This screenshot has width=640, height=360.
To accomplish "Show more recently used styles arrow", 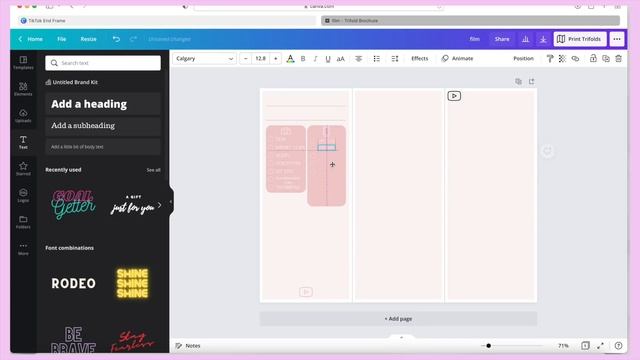I will click(160, 205).
